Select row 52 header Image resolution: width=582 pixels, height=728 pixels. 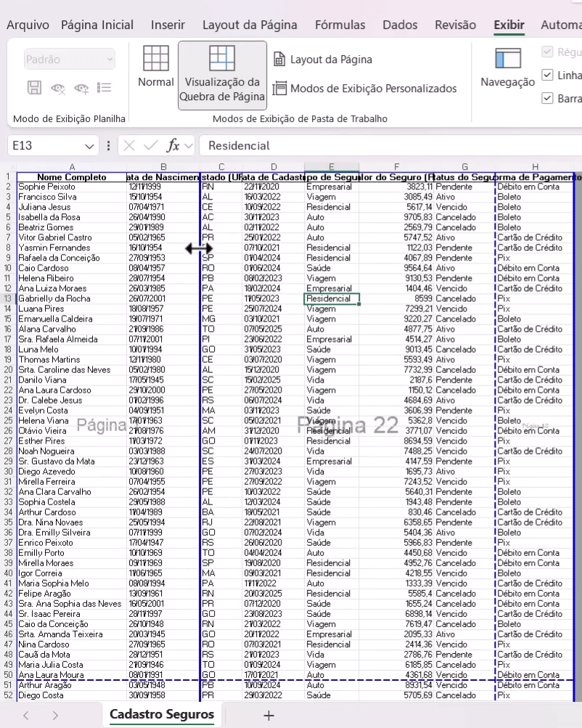point(8,695)
